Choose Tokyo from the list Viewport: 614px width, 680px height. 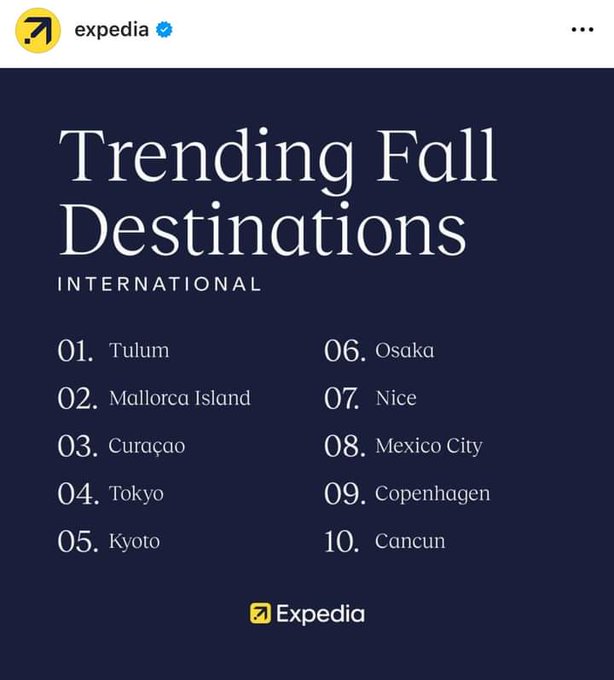coord(136,494)
